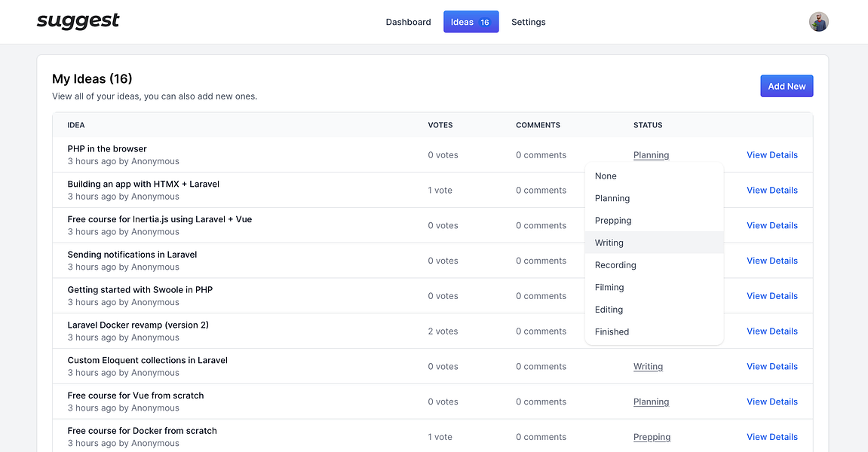The height and width of the screenshot is (452, 868).
Task: Navigate to Settings
Action: pos(528,22)
